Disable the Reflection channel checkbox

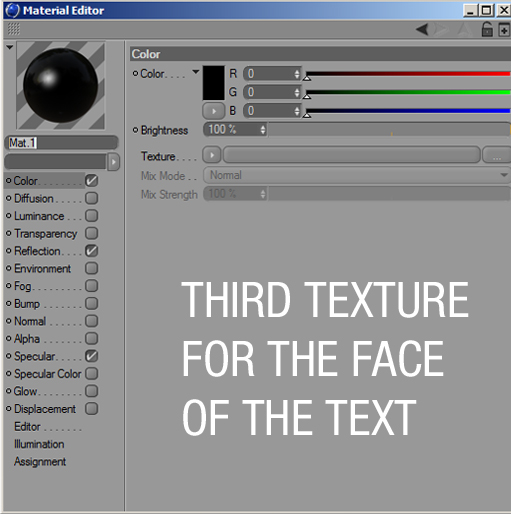(x=91, y=251)
